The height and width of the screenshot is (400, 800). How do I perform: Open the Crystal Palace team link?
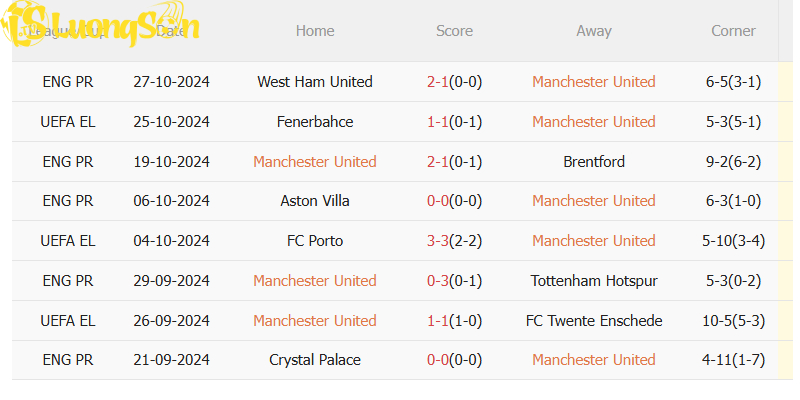click(x=315, y=360)
